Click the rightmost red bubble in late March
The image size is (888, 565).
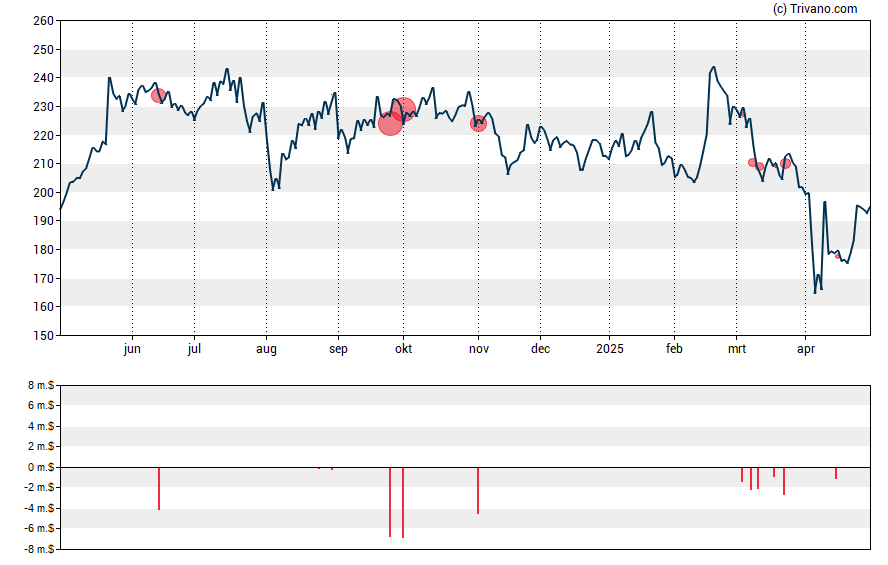click(x=785, y=164)
